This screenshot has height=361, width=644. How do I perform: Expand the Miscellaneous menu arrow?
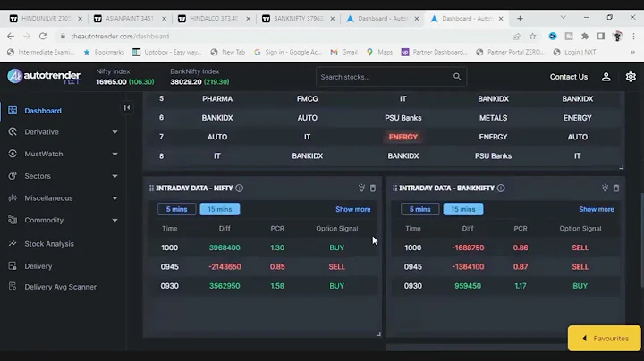[114, 198]
